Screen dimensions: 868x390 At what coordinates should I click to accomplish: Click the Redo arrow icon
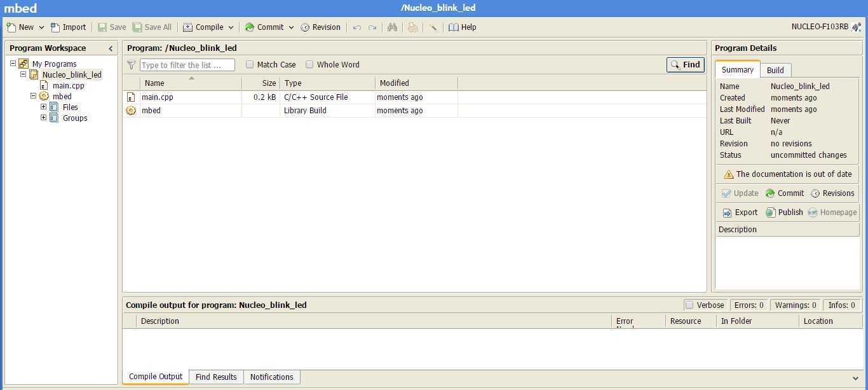(372, 27)
